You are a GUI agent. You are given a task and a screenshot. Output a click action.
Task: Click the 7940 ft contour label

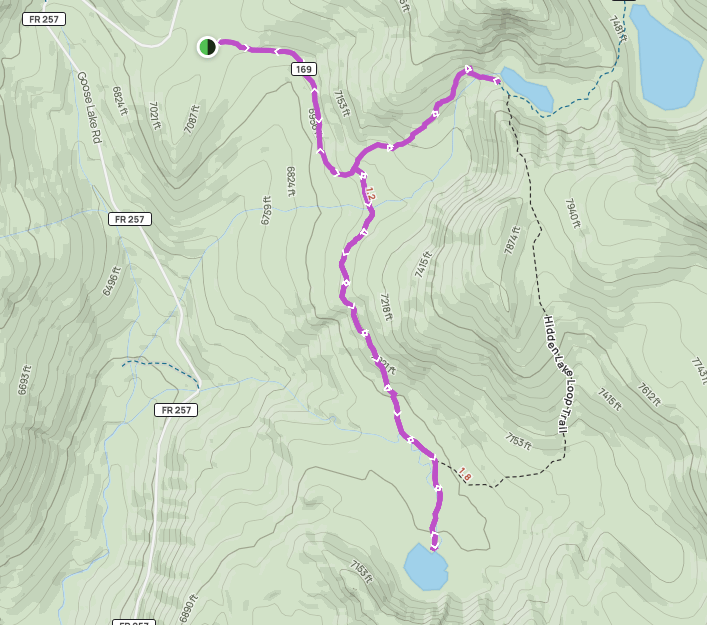pyautogui.click(x=572, y=213)
